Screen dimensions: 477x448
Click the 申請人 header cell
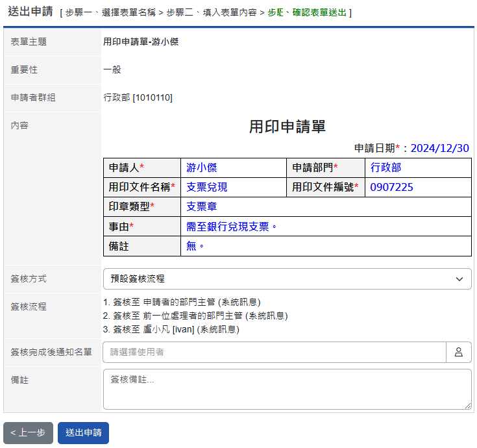click(x=142, y=168)
